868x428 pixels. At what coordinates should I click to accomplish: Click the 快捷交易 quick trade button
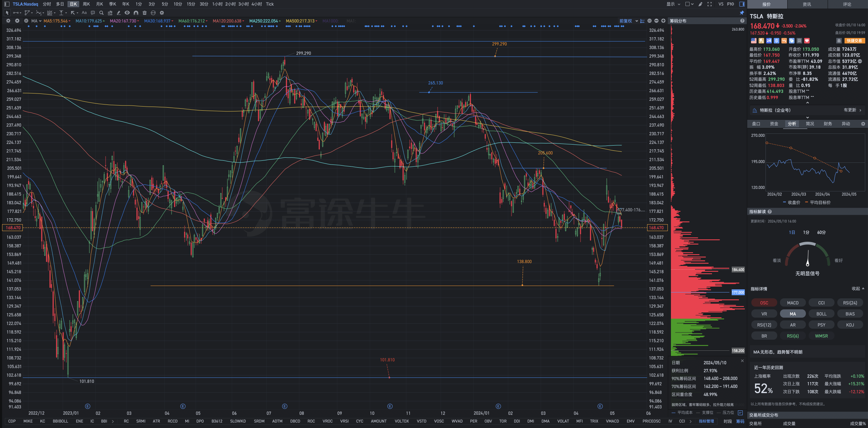pos(854,41)
